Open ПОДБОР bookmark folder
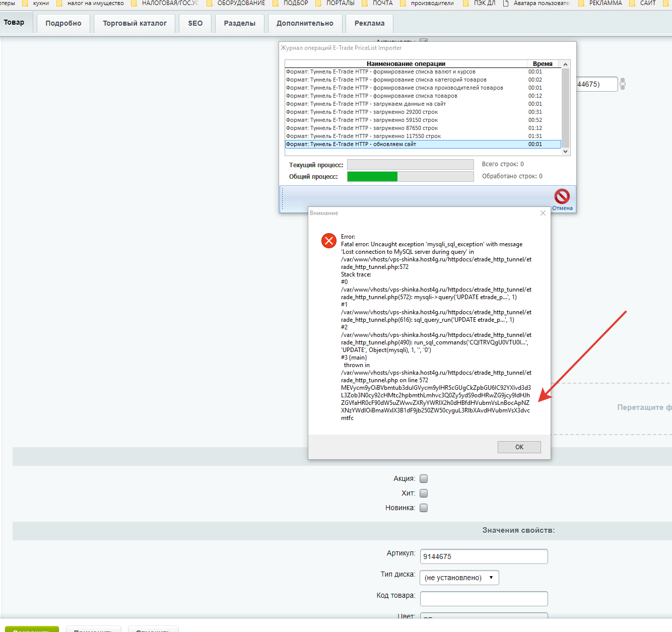Viewport: 672px width, 632px height. 290,3
